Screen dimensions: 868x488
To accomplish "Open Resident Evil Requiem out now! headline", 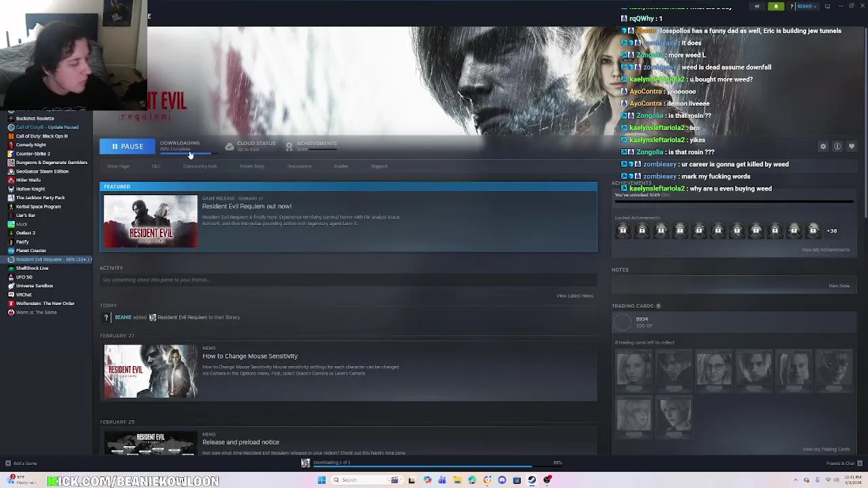I will click(x=247, y=207).
